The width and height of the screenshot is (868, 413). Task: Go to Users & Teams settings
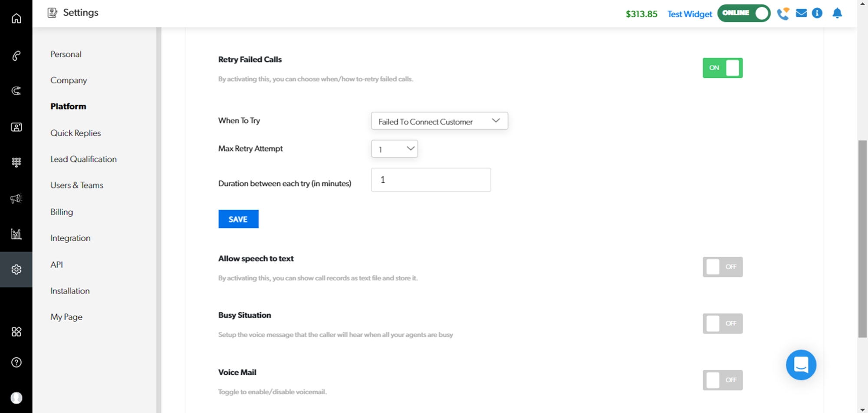(77, 185)
